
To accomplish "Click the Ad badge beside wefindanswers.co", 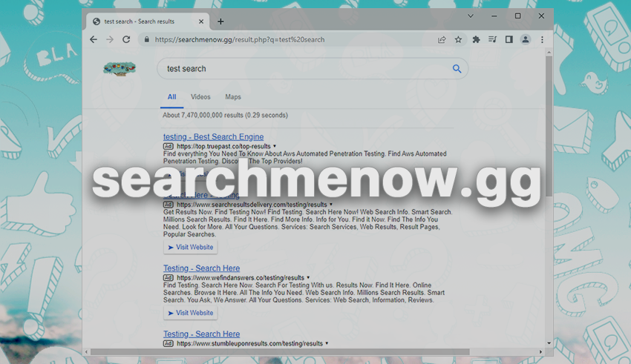I will click(169, 277).
